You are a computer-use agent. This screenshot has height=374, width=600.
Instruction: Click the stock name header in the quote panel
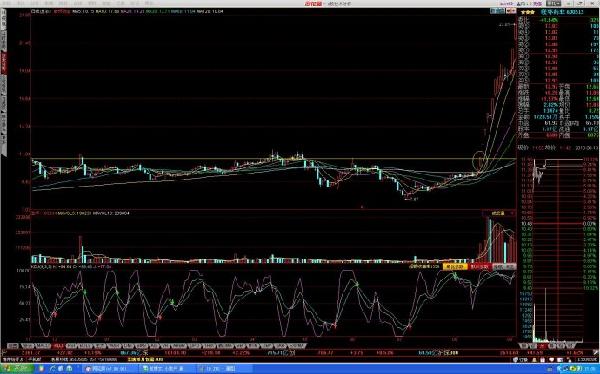[561, 12]
